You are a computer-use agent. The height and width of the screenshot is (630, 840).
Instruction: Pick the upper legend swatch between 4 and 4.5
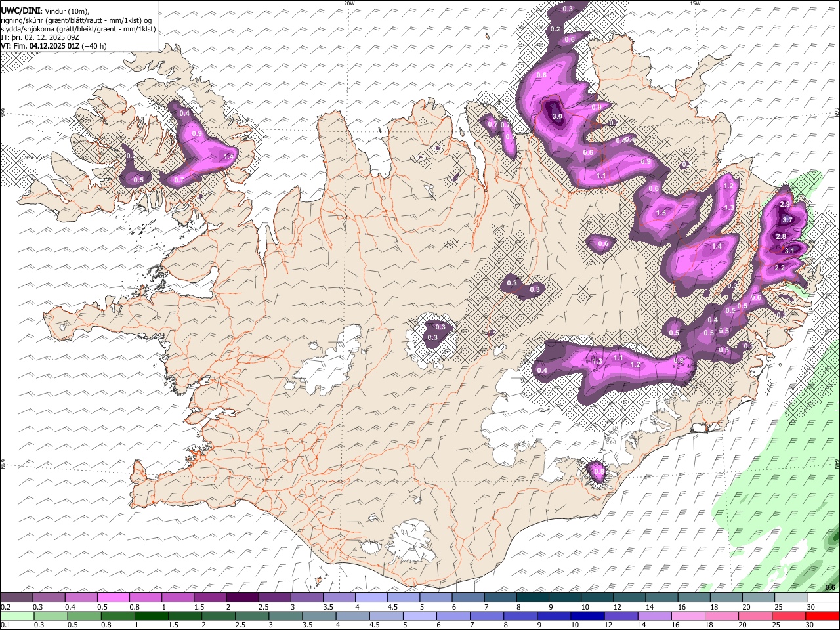(371, 597)
